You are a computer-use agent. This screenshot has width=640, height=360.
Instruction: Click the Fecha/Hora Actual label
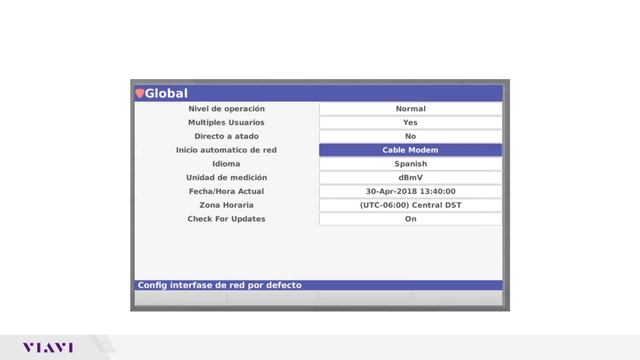(227, 191)
